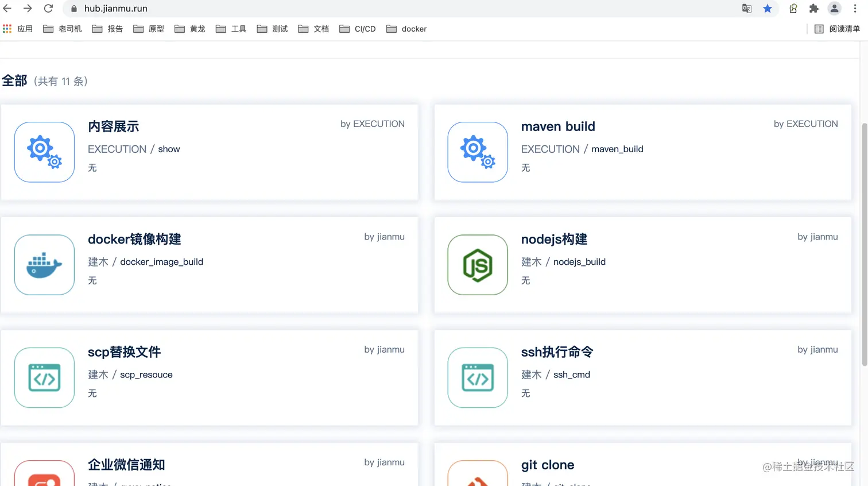Open the Chrome profile avatar
The image size is (868, 486).
click(x=835, y=9)
